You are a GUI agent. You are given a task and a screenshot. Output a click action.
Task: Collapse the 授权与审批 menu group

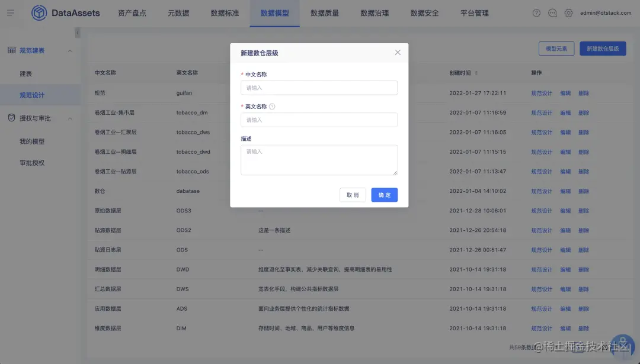(70, 118)
